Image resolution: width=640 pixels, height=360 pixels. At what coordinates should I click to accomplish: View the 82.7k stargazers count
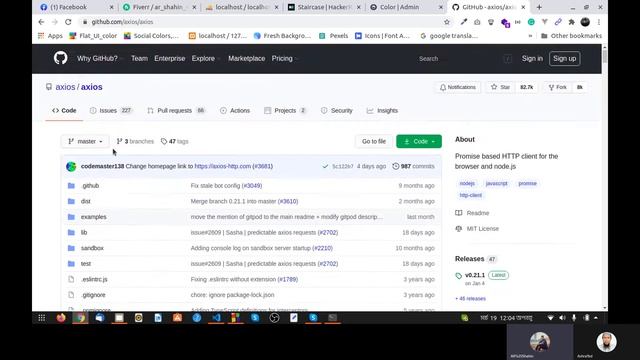click(527, 87)
